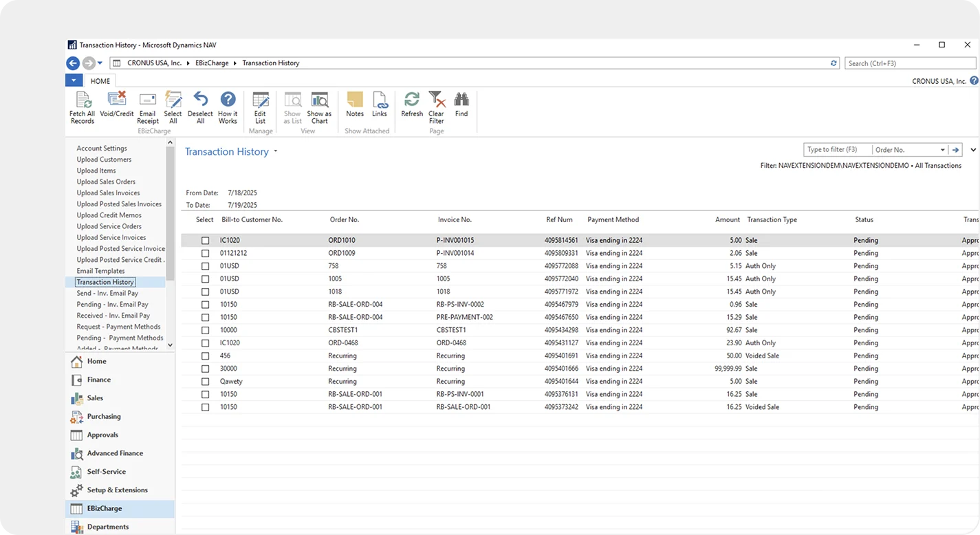Screen dimensions: 980x535
Task: Select the HOME ribbon tab
Action: [x=100, y=80]
